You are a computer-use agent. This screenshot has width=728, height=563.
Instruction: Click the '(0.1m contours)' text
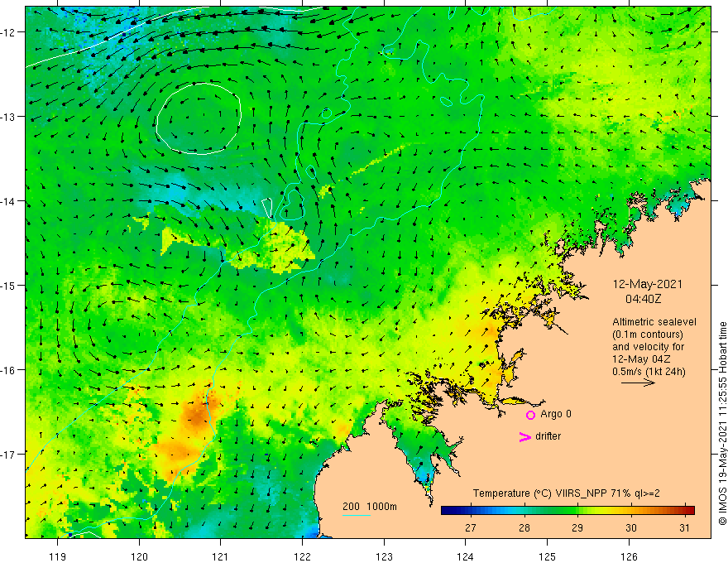click(647, 334)
